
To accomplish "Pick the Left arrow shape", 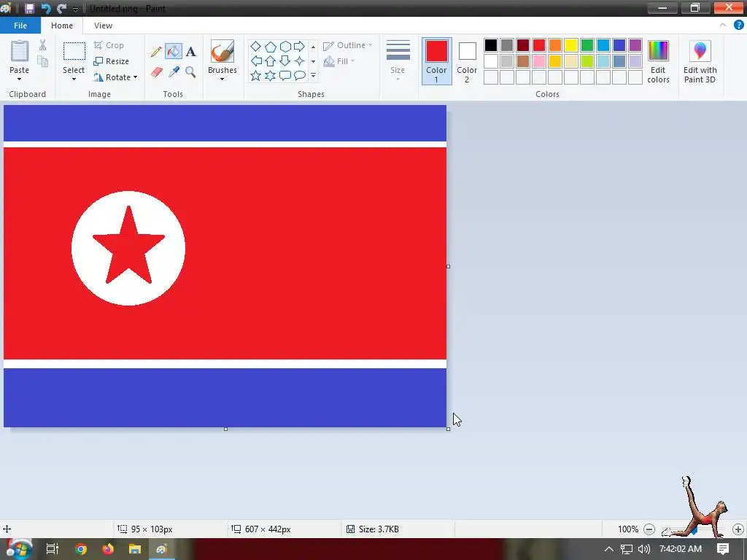I will [x=256, y=61].
